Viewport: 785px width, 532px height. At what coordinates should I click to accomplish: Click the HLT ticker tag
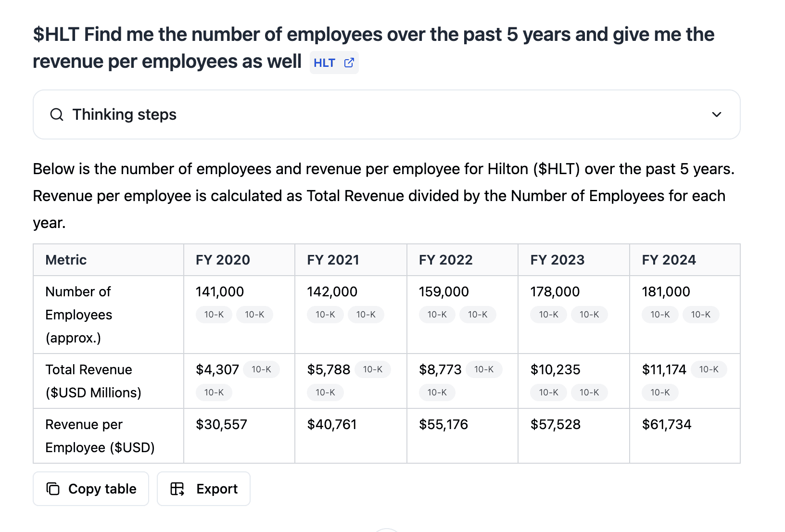coord(334,63)
